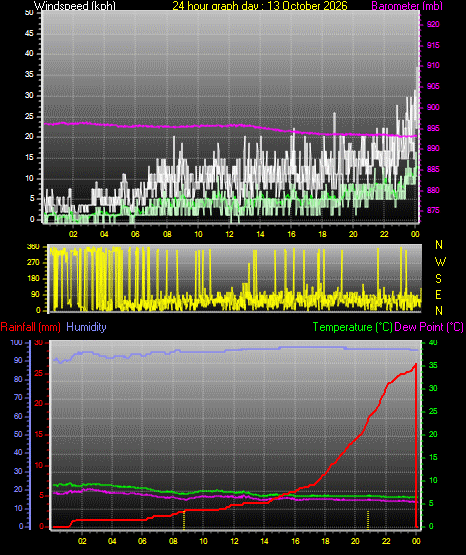The width and height of the screenshot is (466, 555).
Task: Click the red "15" rainfall scale value
Action: [x=39, y=434]
